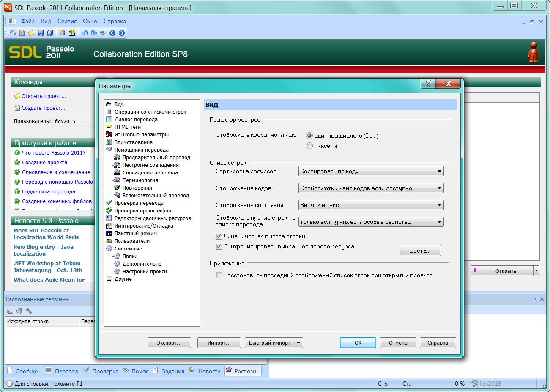Open Отображение кодов dropdown

click(371, 188)
